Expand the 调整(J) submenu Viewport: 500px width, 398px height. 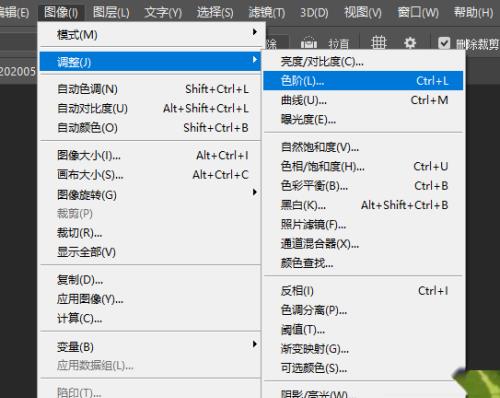point(150,61)
